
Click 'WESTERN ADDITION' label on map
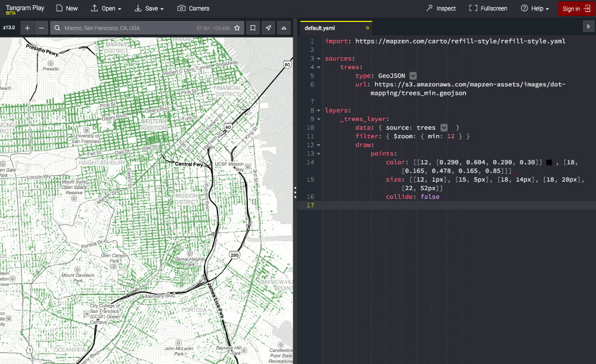pos(154,125)
